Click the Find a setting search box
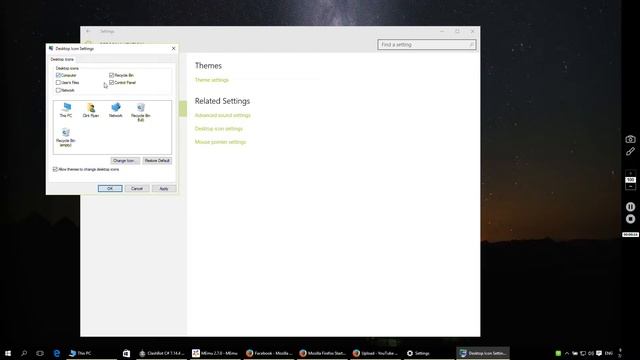The image size is (640, 360). (427, 44)
